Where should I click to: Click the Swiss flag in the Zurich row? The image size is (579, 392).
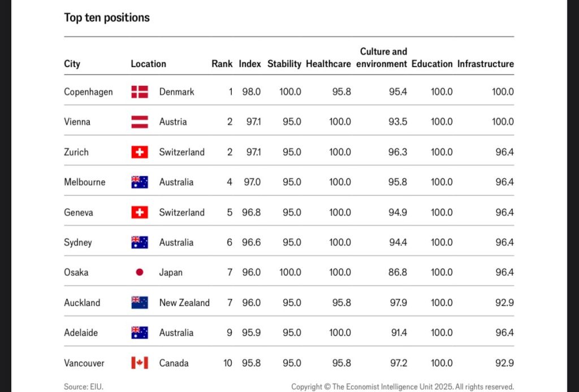coord(140,152)
